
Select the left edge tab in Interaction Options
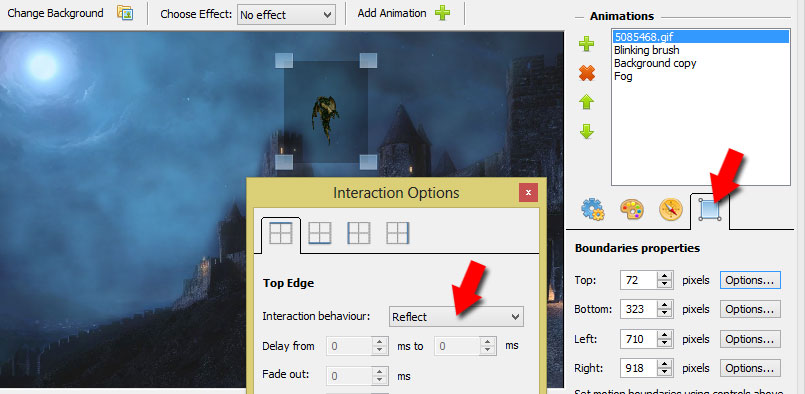click(x=358, y=233)
